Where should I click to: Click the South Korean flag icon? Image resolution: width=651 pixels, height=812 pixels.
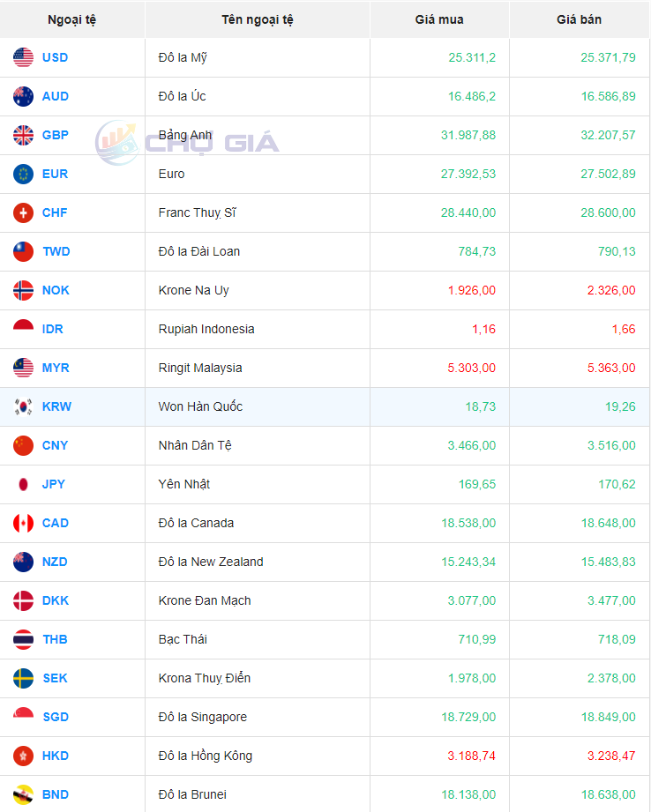pyautogui.click(x=24, y=407)
